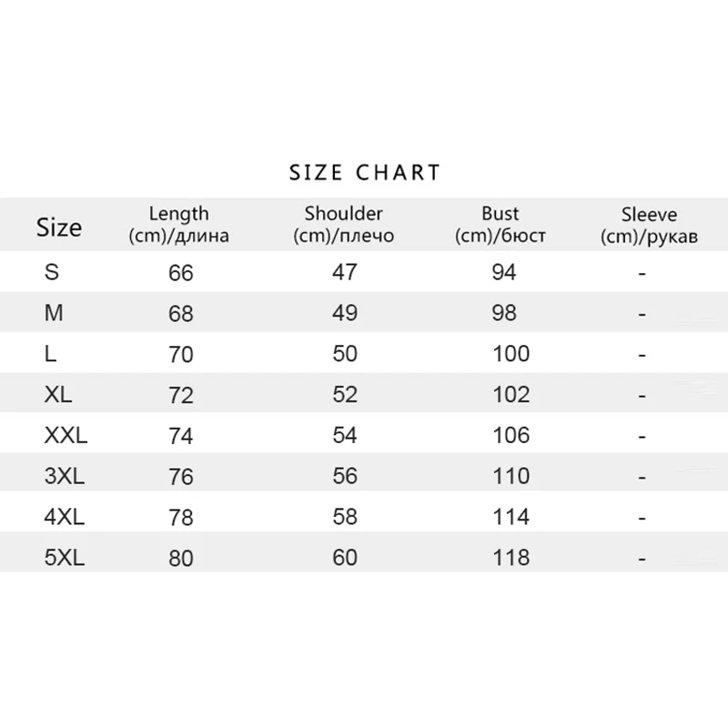Screen dimensions: 728x728
Task: Select the M size row label
Action: [56, 313]
